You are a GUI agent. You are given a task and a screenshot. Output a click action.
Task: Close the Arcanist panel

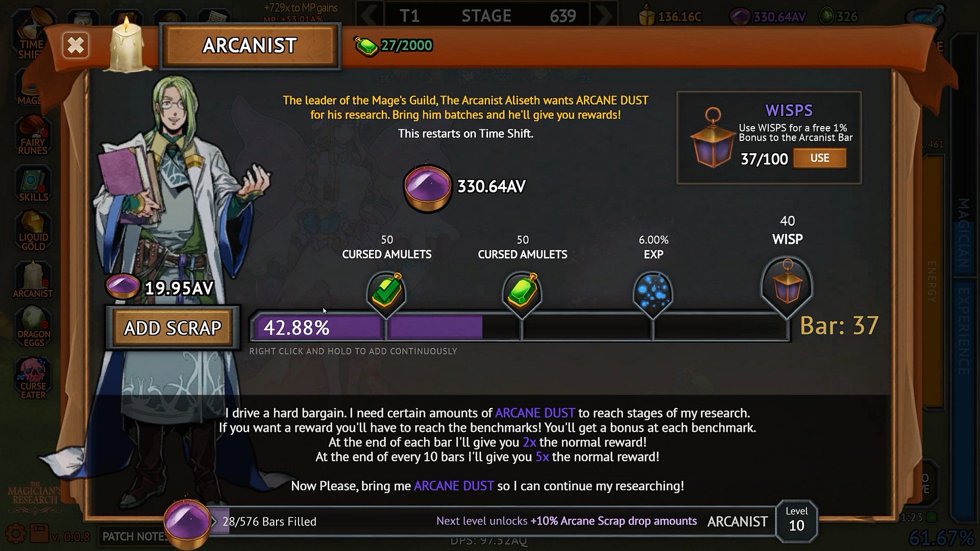pos(76,45)
